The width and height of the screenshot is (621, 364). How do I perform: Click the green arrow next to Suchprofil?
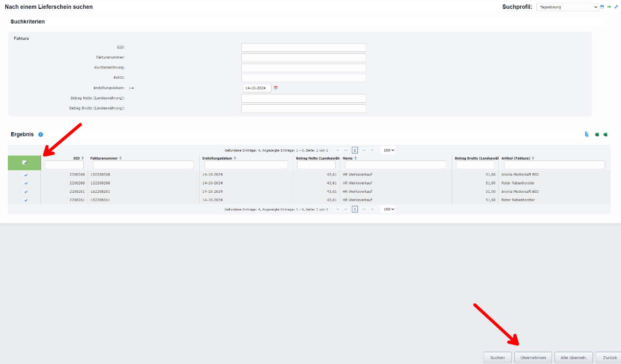click(x=609, y=7)
